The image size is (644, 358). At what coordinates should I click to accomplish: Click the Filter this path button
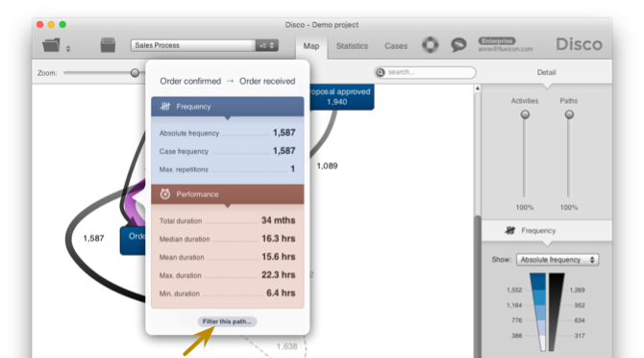click(x=227, y=321)
